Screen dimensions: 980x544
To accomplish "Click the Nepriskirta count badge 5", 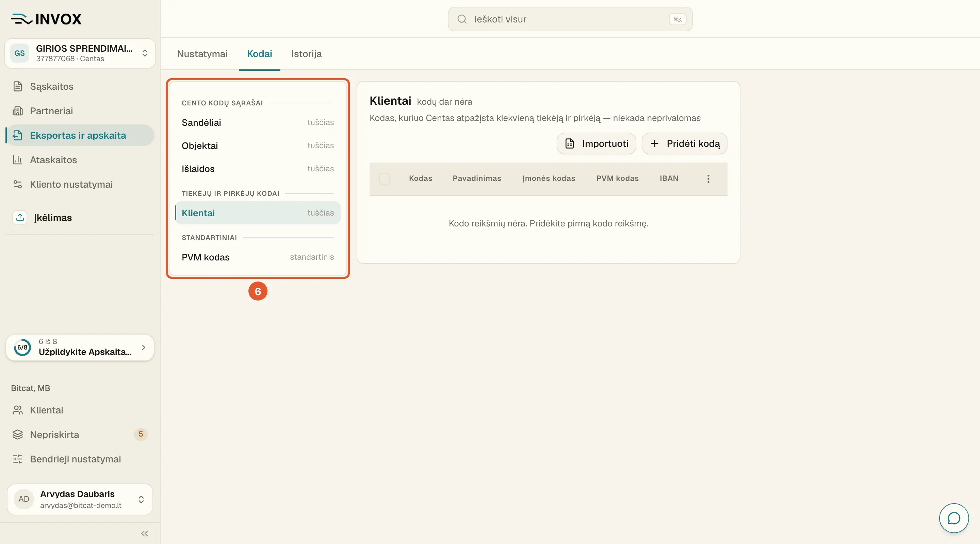I will 141,434.
